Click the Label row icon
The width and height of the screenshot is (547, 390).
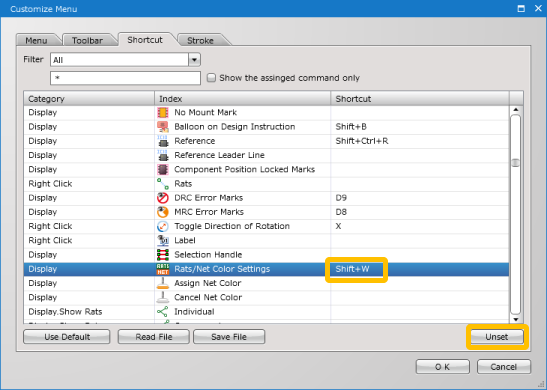point(163,240)
